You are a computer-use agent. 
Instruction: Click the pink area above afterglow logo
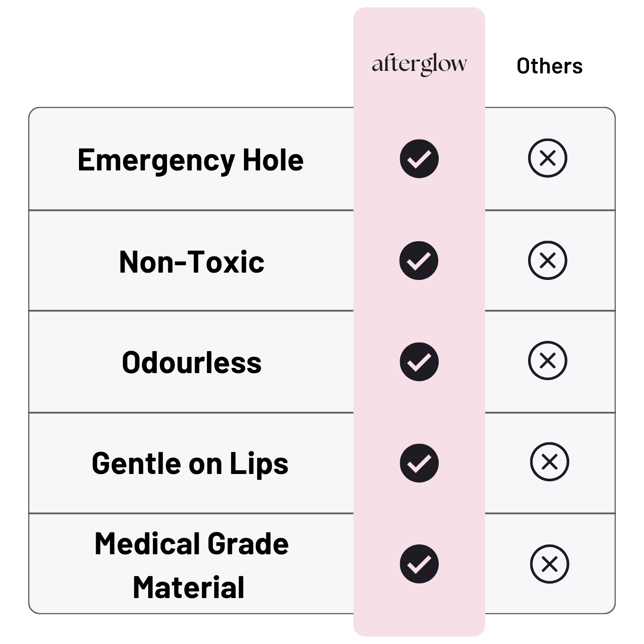click(419, 28)
